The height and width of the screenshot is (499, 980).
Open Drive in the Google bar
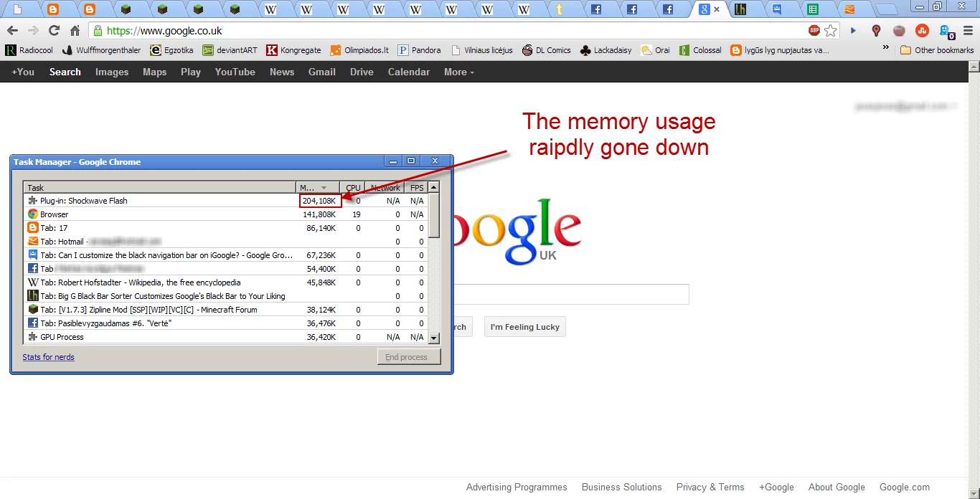pyautogui.click(x=362, y=72)
